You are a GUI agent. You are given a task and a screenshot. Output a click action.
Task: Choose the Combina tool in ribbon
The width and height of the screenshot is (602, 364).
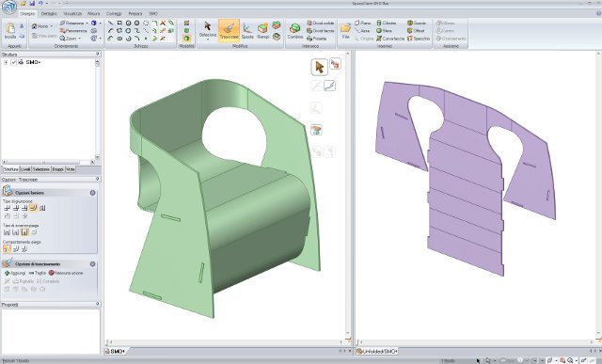point(295,31)
